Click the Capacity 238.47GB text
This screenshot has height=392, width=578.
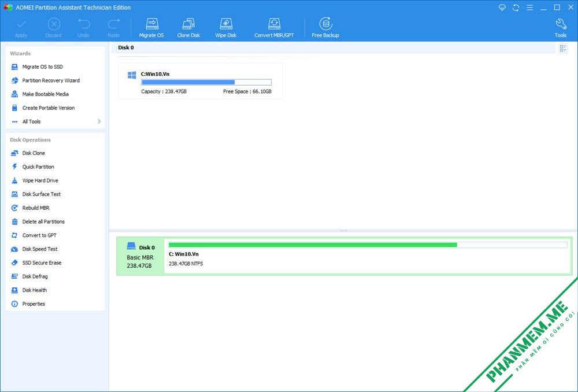point(164,91)
